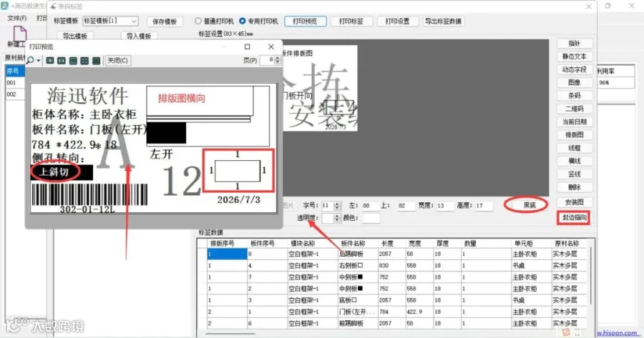This screenshot has height=338, width=644.
Task: Select the four-page view icon in print preview
Action: point(84,61)
